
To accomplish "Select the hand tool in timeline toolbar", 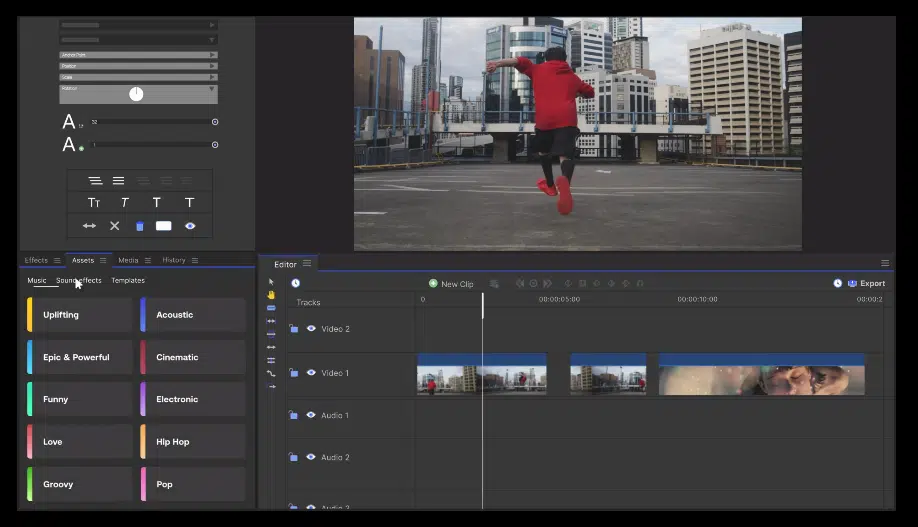I will (271, 295).
